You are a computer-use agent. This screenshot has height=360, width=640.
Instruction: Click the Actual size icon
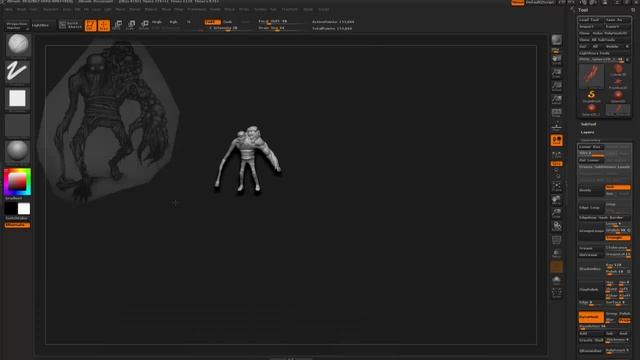pos(556,86)
